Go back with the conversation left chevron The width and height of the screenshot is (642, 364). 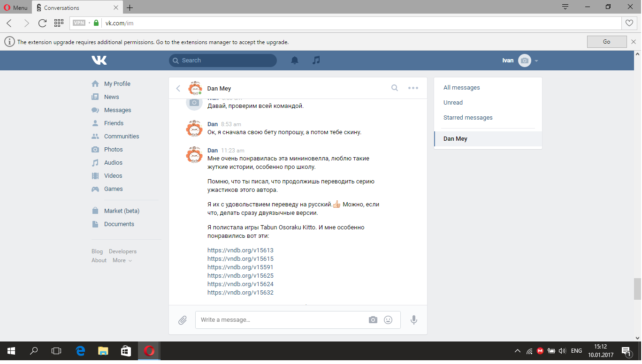pyautogui.click(x=178, y=88)
